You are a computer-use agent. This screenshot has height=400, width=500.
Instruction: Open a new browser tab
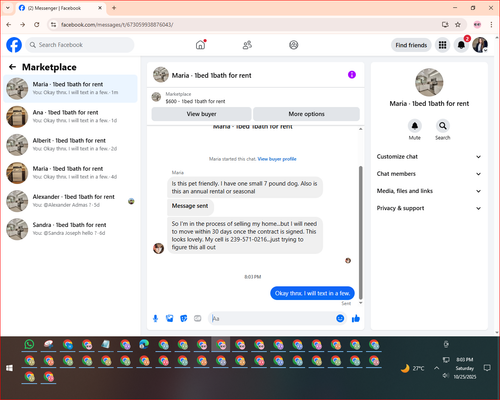pyautogui.click(x=114, y=8)
